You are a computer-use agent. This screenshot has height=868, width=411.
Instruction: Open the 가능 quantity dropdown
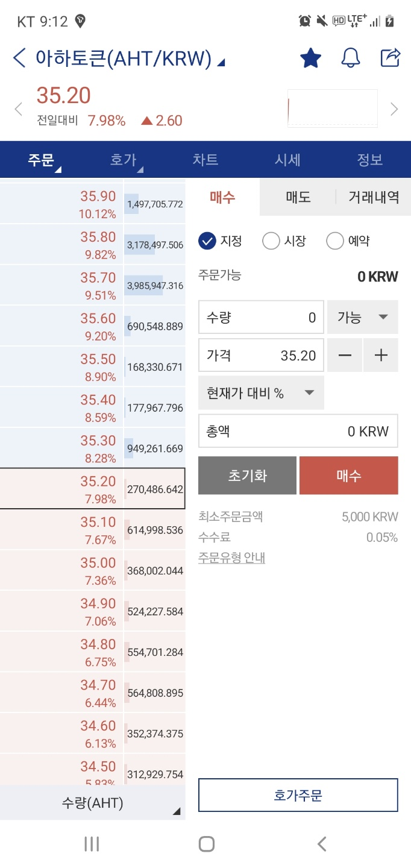pos(363,317)
